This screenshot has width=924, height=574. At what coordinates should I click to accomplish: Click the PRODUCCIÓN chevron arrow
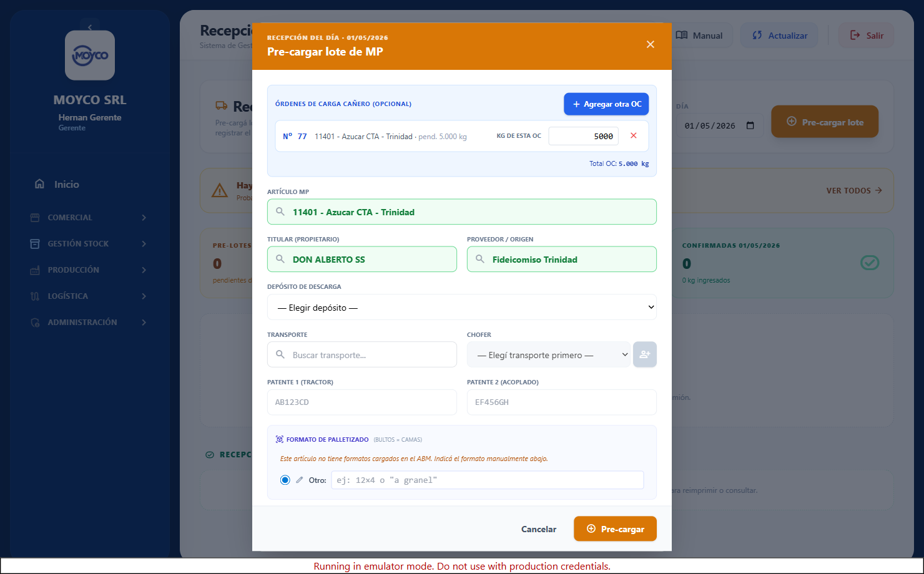tap(144, 270)
